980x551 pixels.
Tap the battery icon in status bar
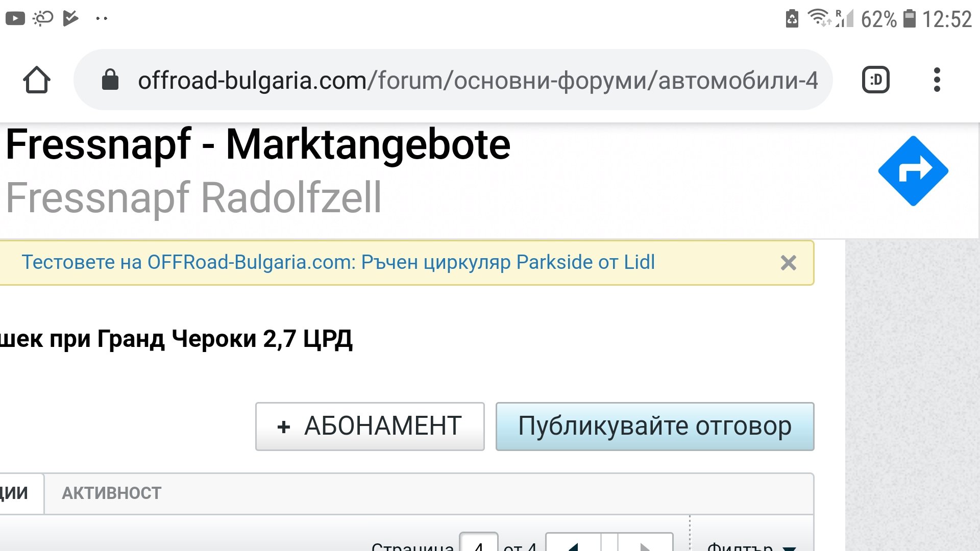909,19
